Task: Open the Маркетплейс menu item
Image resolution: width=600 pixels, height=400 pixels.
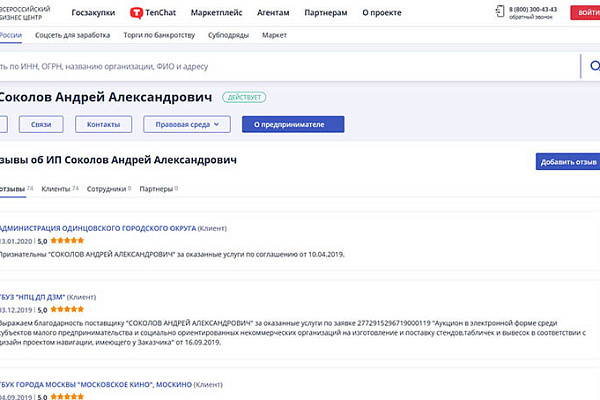Action: (x=219, y=13)
